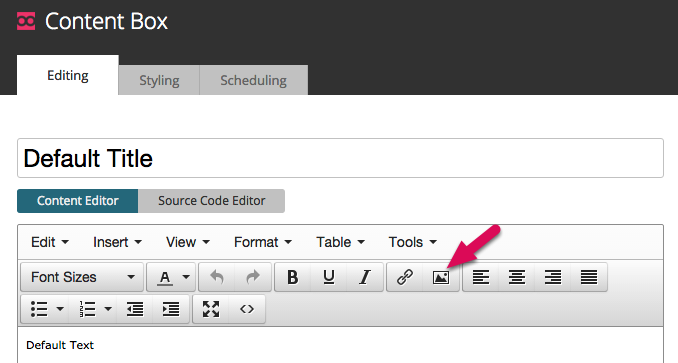The width and height of the screenshot is (678, 363).
Task: Open source code view icon
Action: [247, 309]
